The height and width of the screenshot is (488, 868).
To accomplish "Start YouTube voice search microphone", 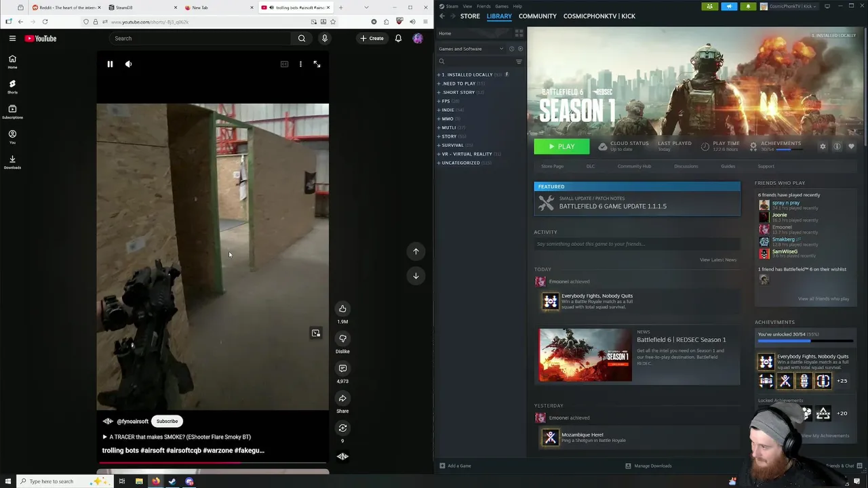I will click(x=325, y=39).
